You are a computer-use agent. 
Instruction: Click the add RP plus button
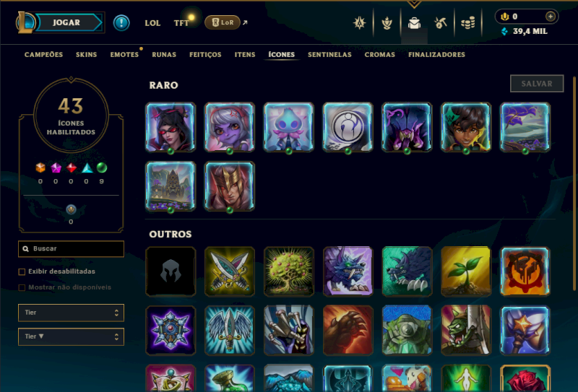coord(551,17)
